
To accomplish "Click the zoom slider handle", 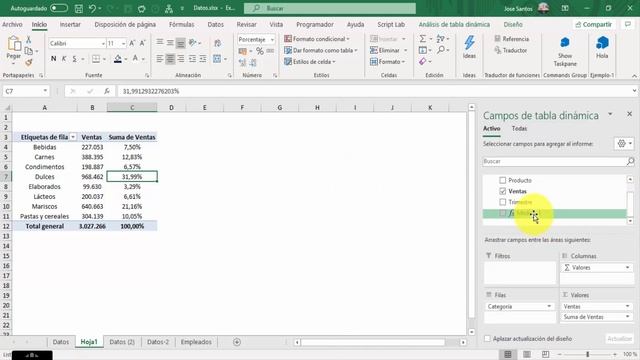I will click(588, 354).
